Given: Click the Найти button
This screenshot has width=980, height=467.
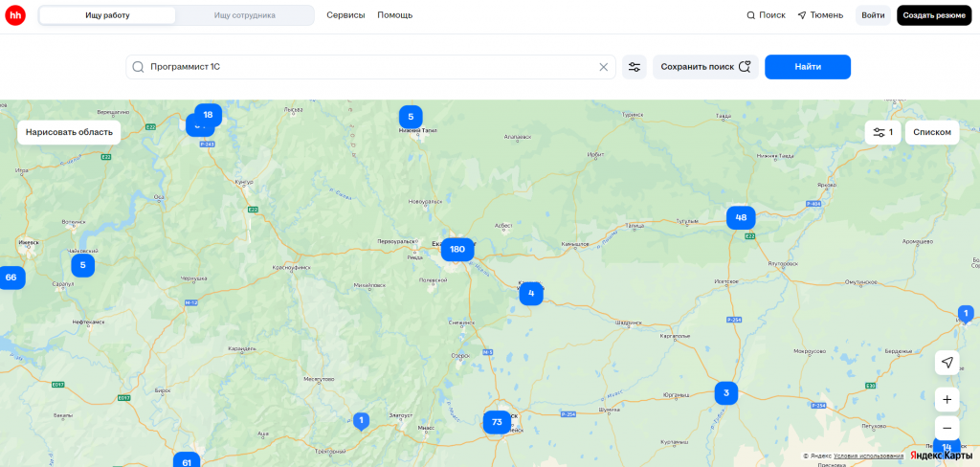Looking at the screenshot, I should coord(808,67).
